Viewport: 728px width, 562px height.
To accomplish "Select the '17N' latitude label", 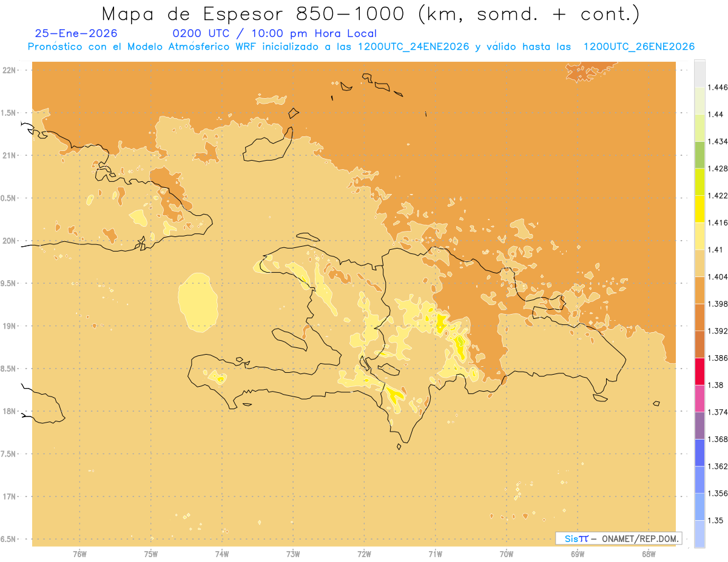I will [x=9, y=497].
